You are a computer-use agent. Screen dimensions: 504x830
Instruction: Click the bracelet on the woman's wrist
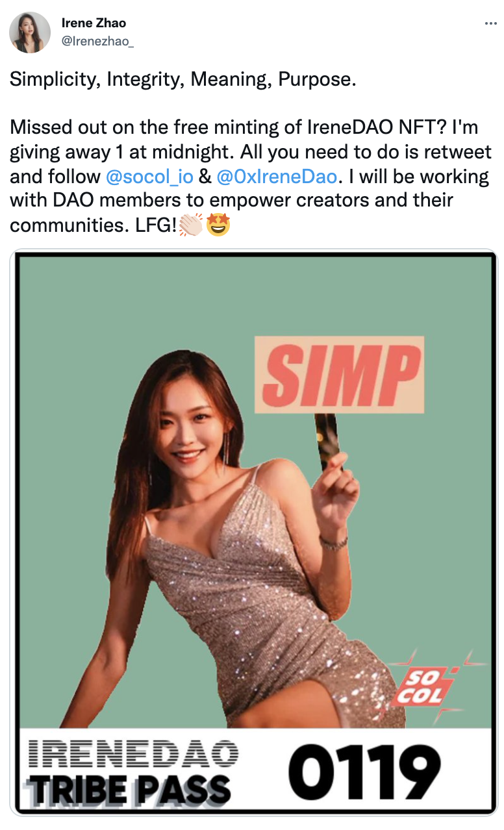click(333, 543)
